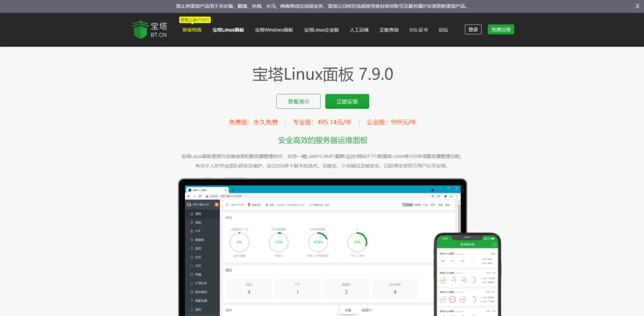The image size is (644, 316).
Task: Click the 查看演示 demo button
Action: [x=299, y=102]
